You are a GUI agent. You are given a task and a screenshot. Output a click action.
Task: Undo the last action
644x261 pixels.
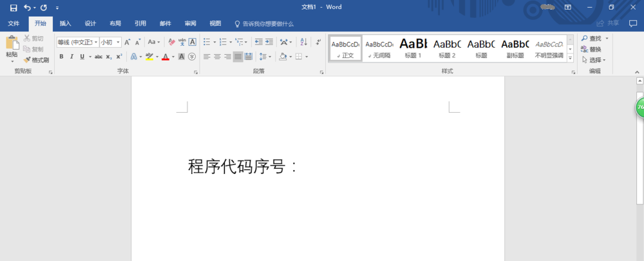click(27, 7)
